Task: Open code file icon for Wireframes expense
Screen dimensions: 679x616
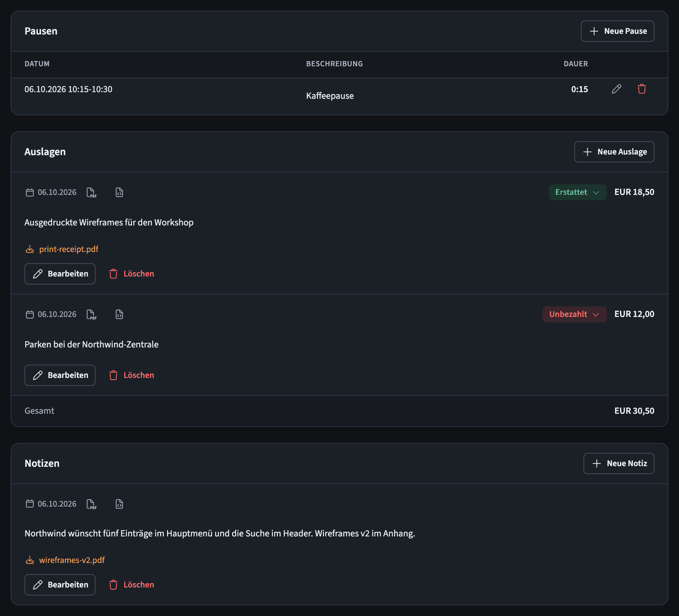Action: coord(119,193)
